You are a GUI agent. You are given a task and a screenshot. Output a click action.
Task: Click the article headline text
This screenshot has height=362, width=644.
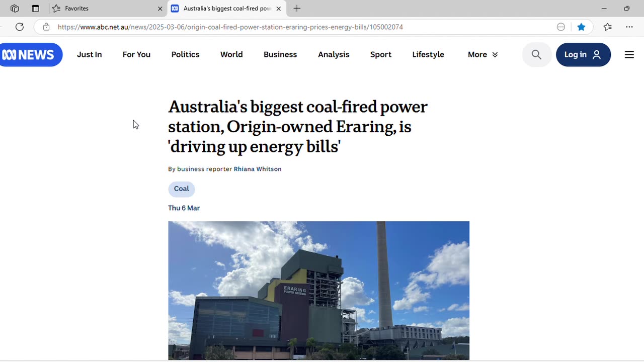[x=298, y=127]
